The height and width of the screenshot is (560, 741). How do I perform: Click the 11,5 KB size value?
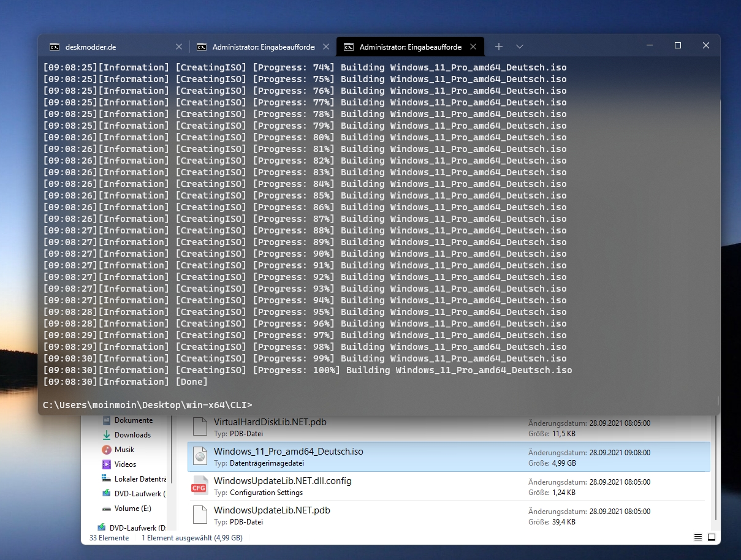(x=565, y=434)
